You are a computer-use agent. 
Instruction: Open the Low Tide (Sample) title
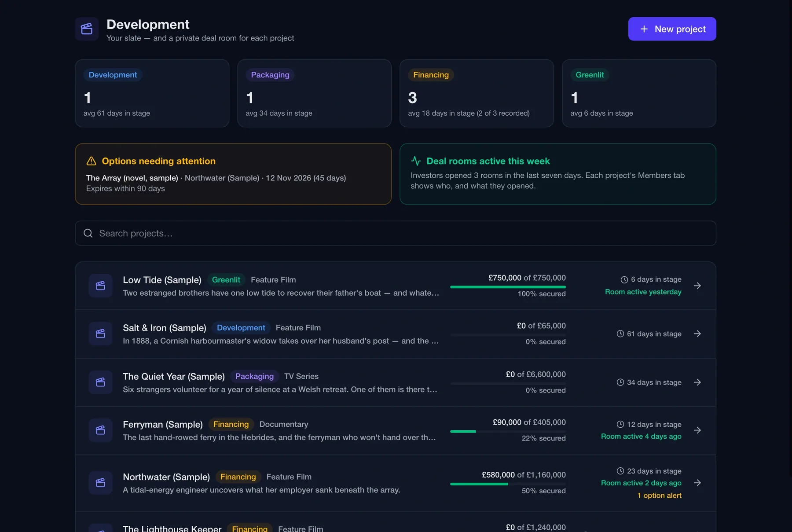(162, 280)
